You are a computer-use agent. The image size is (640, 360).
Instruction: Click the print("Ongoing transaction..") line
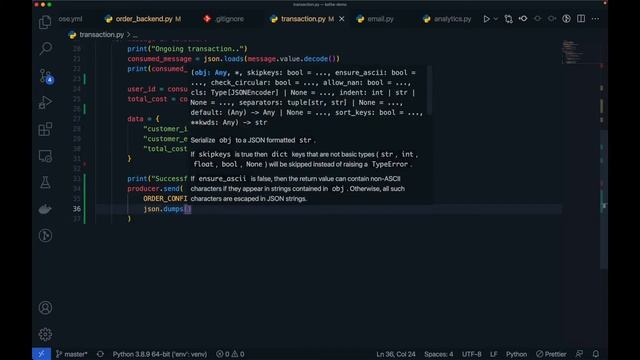pos(187,49)
